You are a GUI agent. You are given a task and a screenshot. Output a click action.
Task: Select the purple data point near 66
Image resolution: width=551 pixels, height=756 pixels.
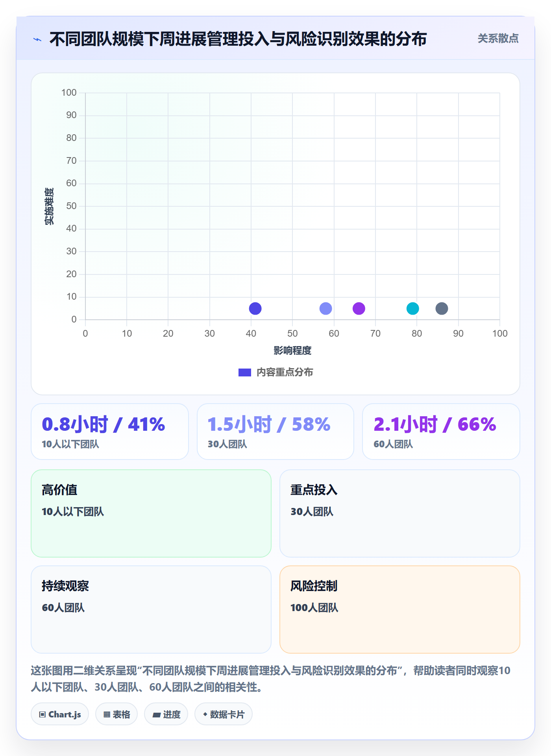[359, 308]
